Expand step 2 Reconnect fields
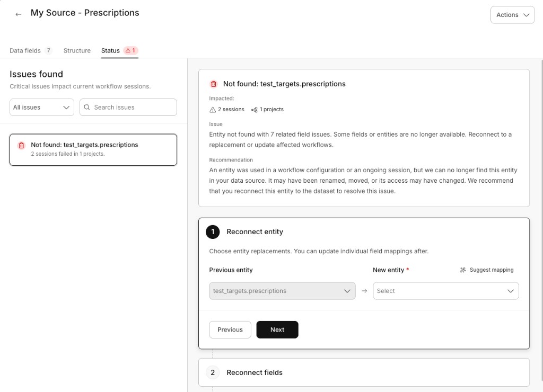 pyautogui.click(x=364, y=372)
